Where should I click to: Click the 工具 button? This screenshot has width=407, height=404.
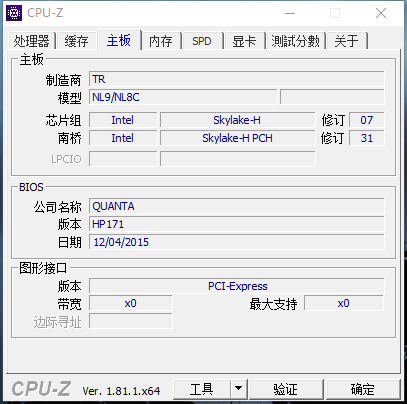click(202, 389)
